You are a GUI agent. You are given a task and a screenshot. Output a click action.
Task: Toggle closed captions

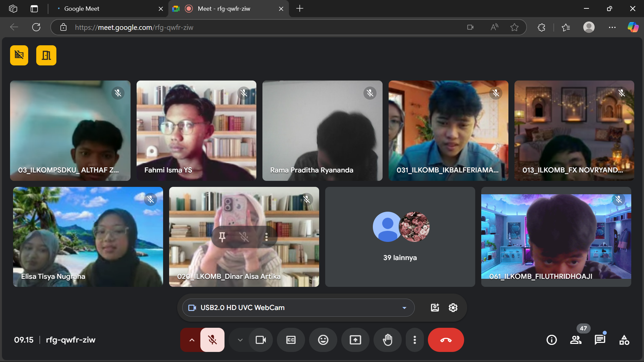291,340
